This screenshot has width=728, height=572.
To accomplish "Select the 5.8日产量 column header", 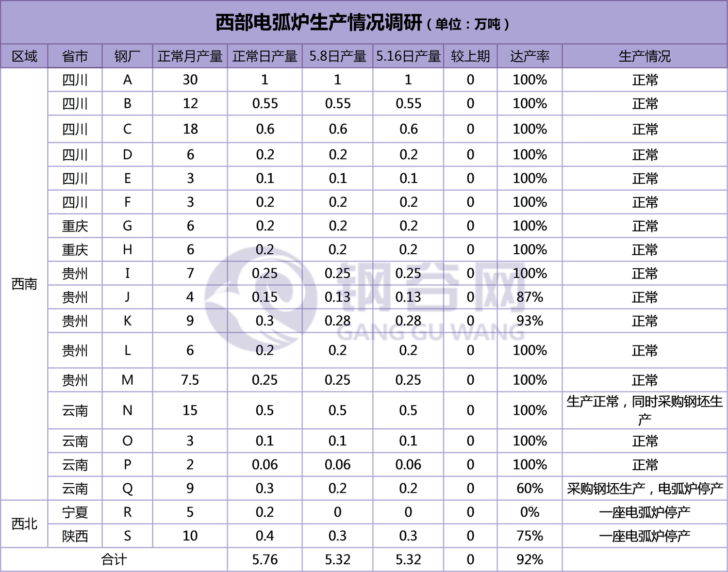I will [338, 56].
